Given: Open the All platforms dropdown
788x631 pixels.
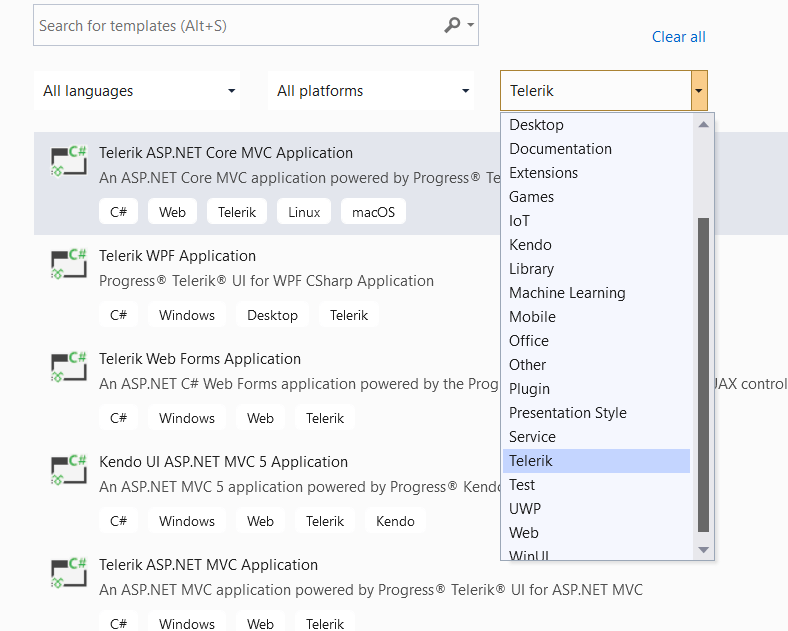Looking at the screenshot, I should click(371, 91).
